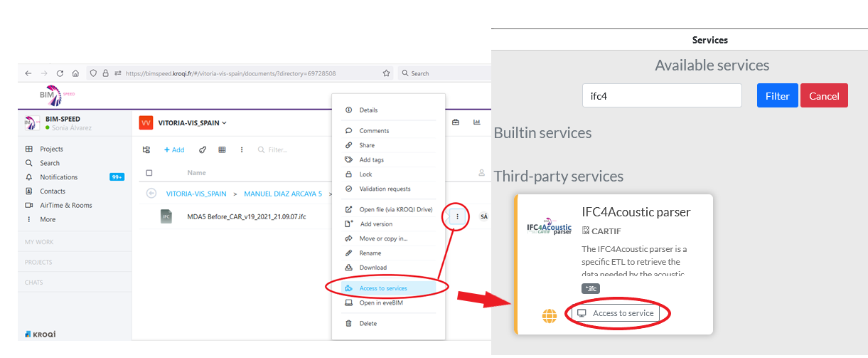Click the browser Search box
868x358 pixels.
[444, 73]
